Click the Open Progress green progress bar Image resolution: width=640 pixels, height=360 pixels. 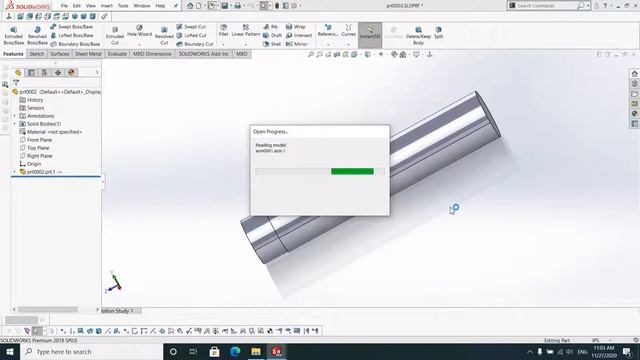pos(352,171)
